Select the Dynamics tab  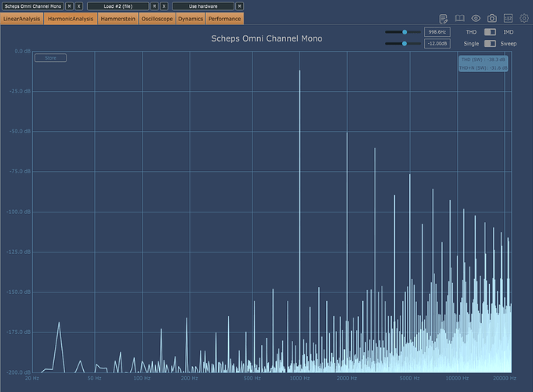(190, 19)
